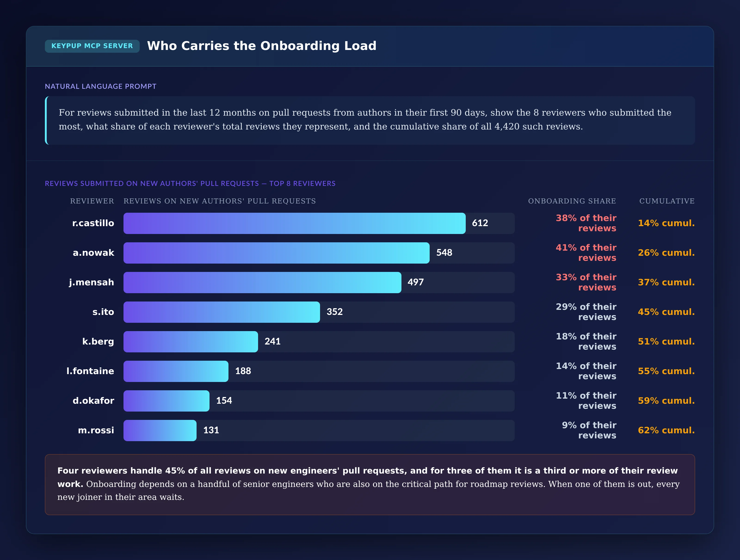Select reviewer name k.berg
The width and height of the screenshot is (740, 560).
coord(98,342)
